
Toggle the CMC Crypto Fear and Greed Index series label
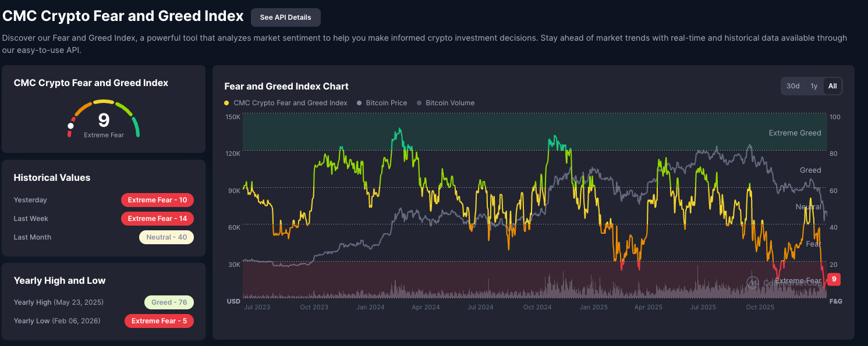290,103
